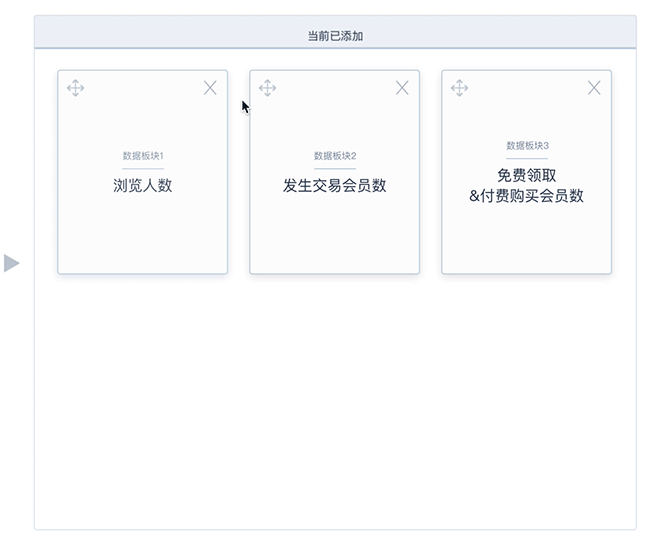649x552 pixels.
Task: Click move handle on 免费领取&付费购买会员数 card
Action: click(x=459, y=88)
